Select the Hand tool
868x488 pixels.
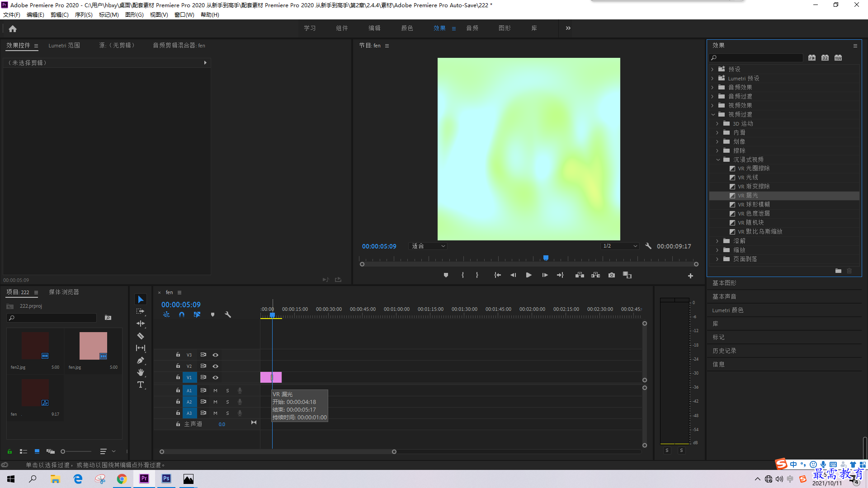[141, 372]
